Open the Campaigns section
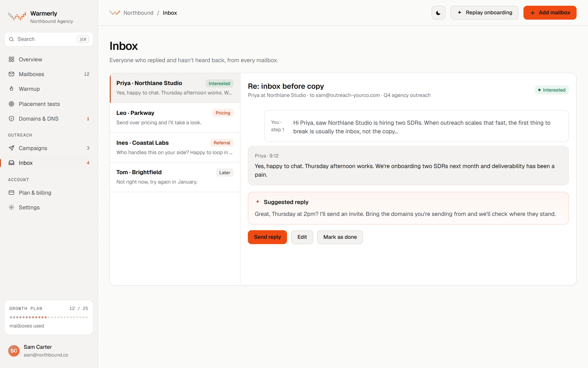 point(49,148)
